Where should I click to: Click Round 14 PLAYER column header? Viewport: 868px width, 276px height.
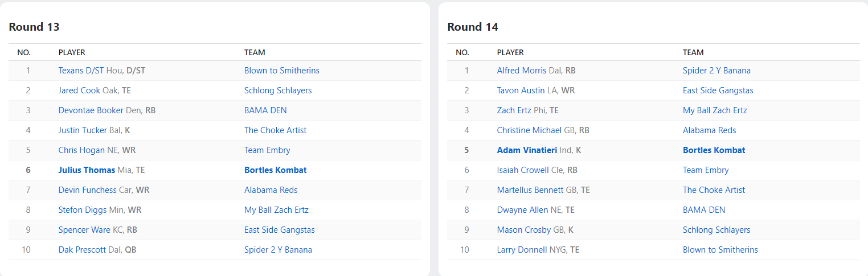click(510, 52)
